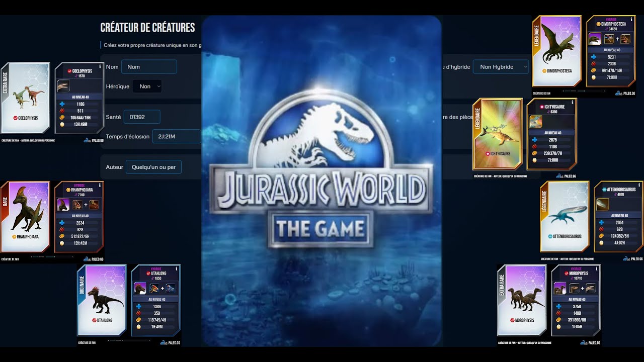
Task: Click the Créateur de créatures heading
Action: (147, 28)
